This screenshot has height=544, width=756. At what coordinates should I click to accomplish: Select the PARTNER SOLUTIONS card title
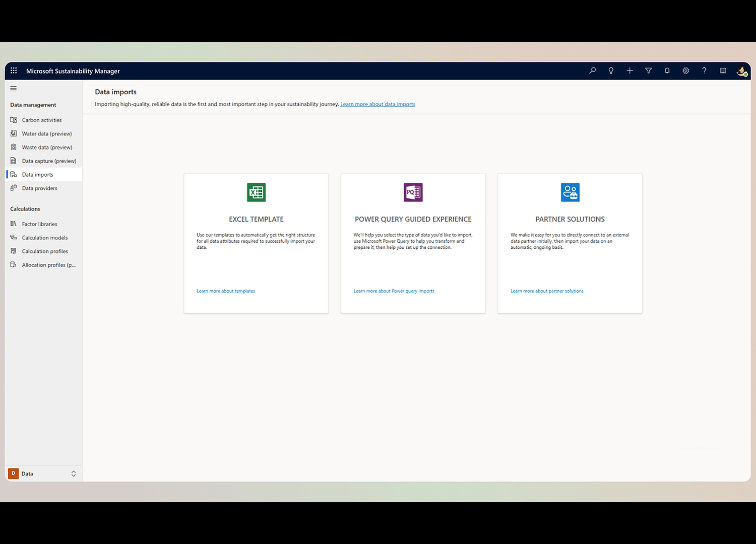pyautogui.click(x=570, y=219)
